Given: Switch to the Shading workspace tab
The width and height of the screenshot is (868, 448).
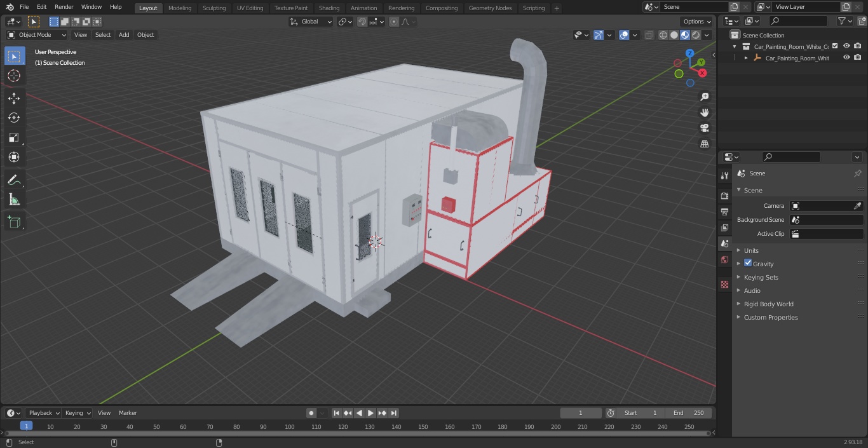Looking at the screenshot, I should pyautogui.click(x=329, y=8).
